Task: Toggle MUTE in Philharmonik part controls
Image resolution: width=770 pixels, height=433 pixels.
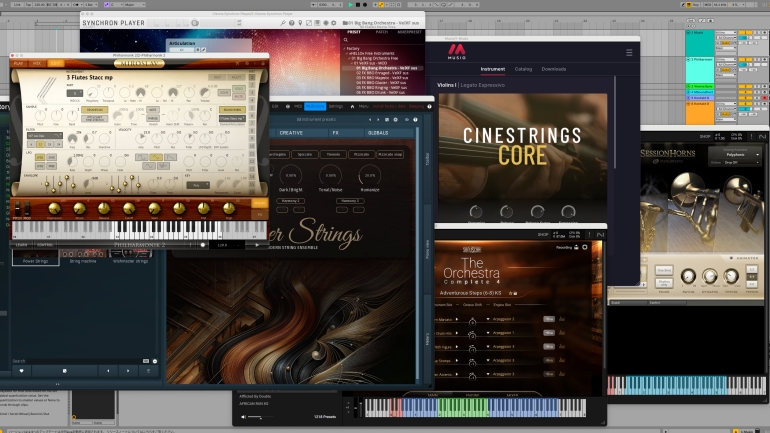Action: (x=239, y=97)
